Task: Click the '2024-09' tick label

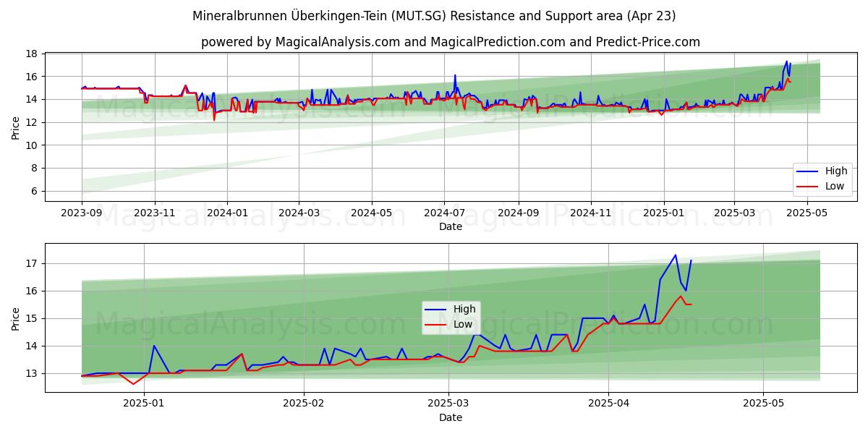Action: 518,213
